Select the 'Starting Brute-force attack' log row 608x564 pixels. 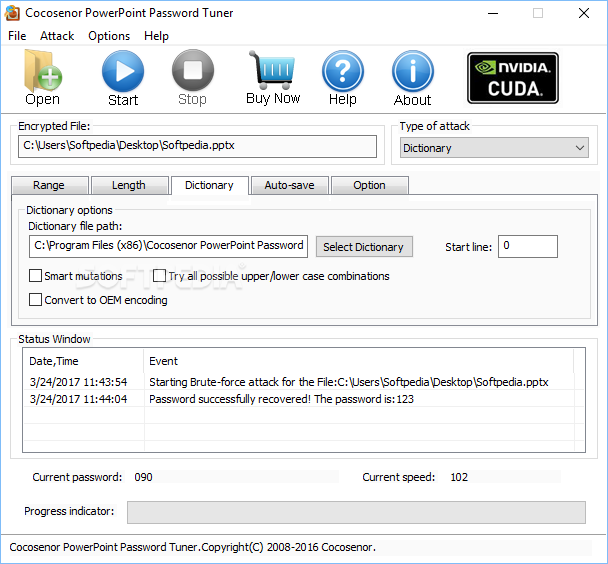pos(304,382)
